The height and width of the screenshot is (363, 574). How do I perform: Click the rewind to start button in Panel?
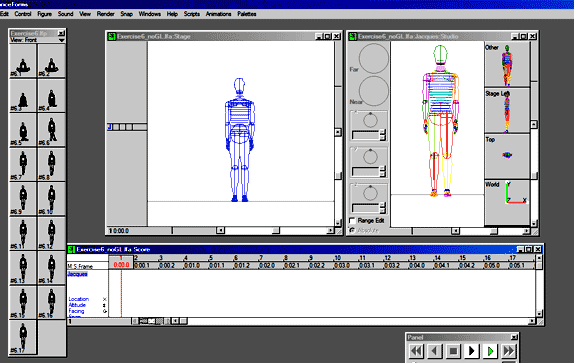click(x=416, y=351)
